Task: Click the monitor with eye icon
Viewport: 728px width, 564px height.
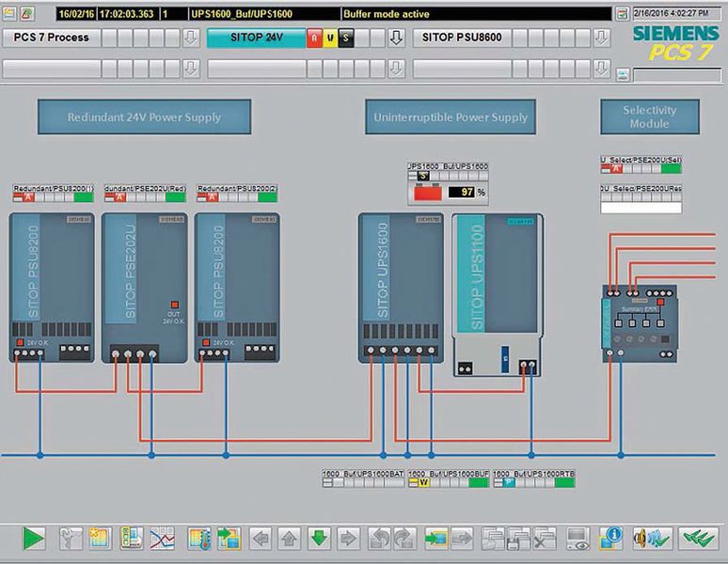Action: pyautogui.click(x=578, y=539)
